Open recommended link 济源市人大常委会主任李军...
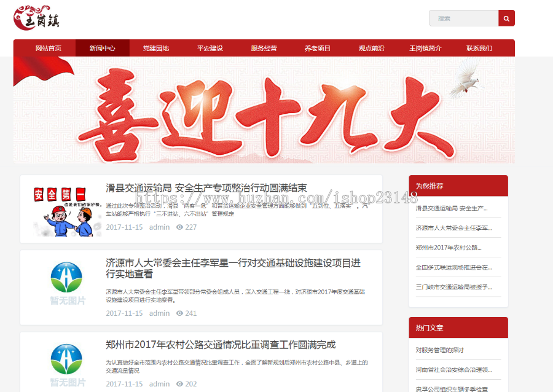 (x=453, y=228)
